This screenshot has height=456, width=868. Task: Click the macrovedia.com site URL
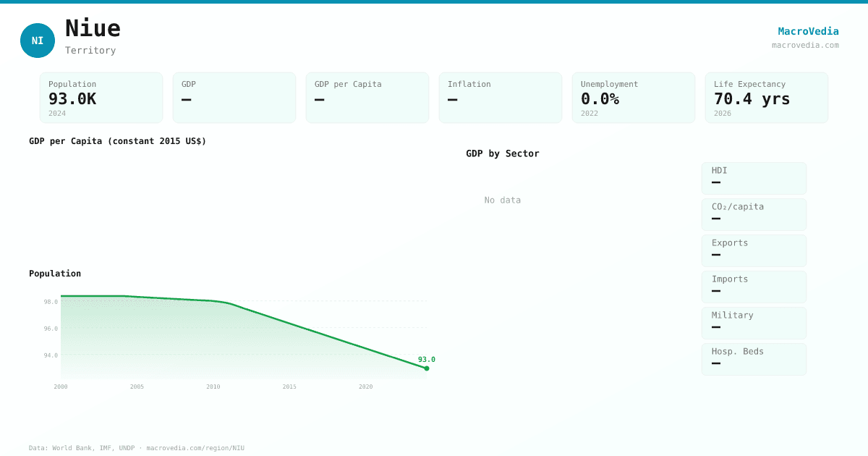[x=805, y=45]
